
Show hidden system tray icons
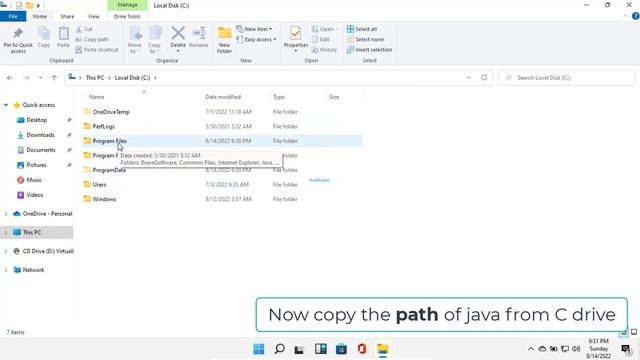coord(531,349)
